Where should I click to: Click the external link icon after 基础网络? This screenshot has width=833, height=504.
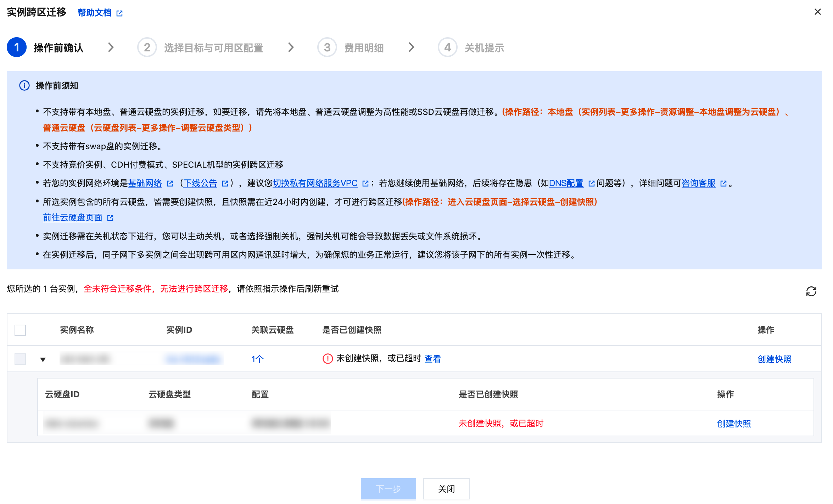(x=170, y=184)
